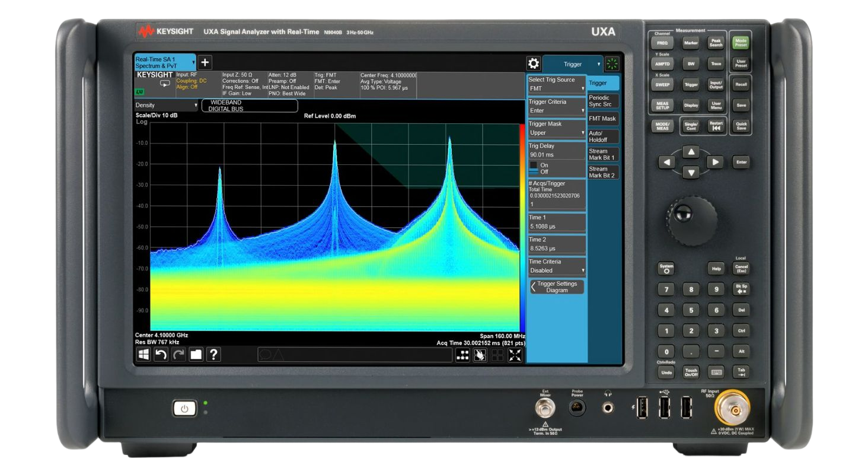
Task: Click the Trigger Settings Diagram button
Action: 556,287
